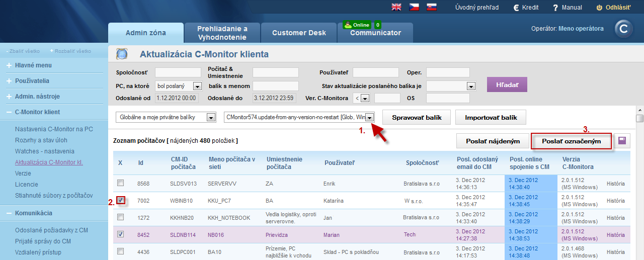Viewport: 644px width, 260px height.
Task: Click the vertical scrollbar up arrow
Action: 639,110
